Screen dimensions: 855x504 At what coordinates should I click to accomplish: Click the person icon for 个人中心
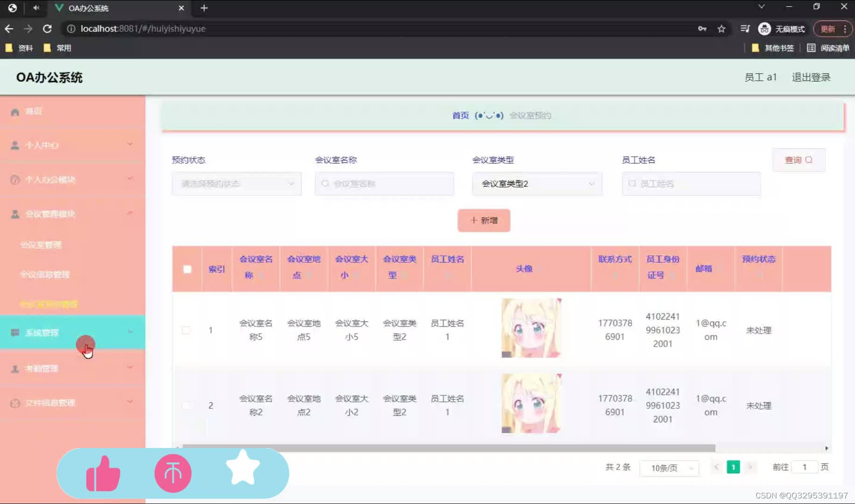15,146
